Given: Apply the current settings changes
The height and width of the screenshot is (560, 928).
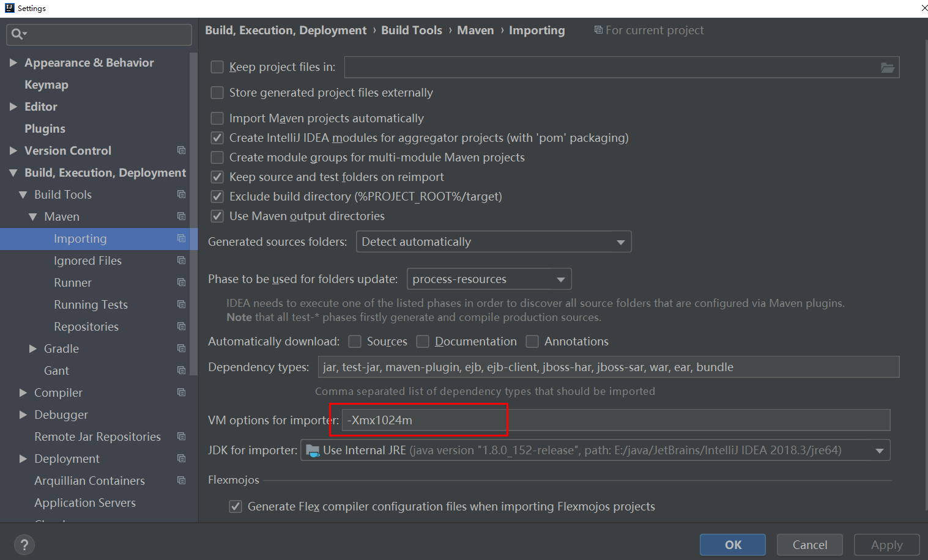Looking at the screenshot, I should [886, 545].
